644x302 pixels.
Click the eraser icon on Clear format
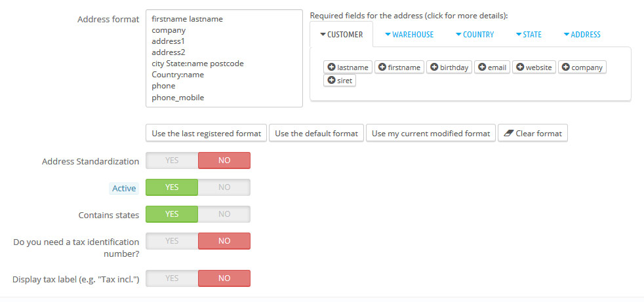tap(508, 134)
